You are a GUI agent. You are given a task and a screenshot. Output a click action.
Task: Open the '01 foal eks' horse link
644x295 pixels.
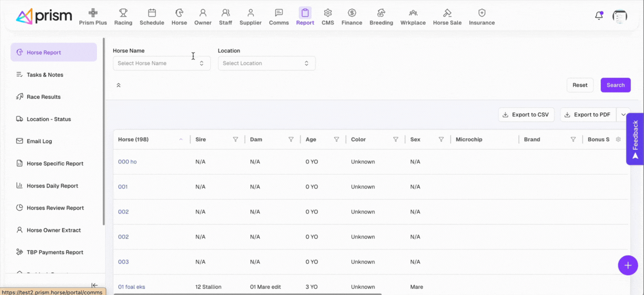click(132, 287)
